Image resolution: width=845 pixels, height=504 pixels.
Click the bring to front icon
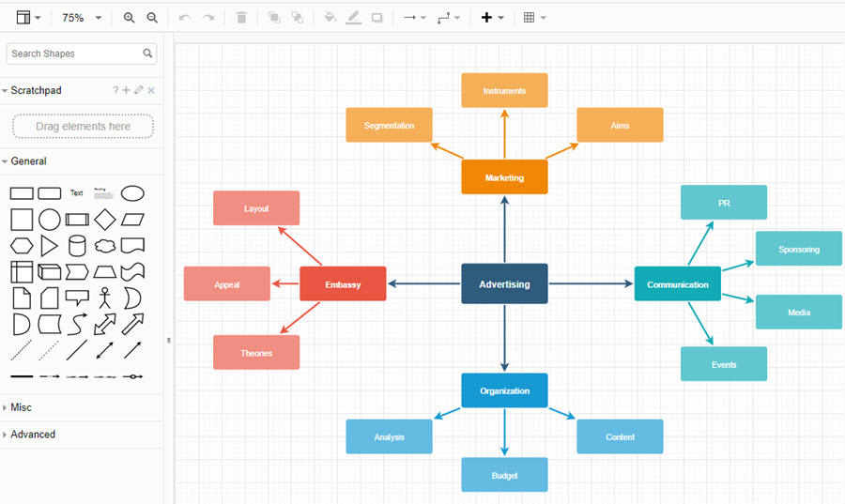[x=274, y=18]
